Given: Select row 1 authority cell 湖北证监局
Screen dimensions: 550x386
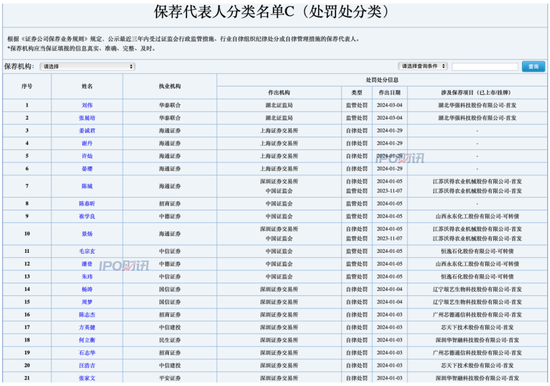Looking at the screenshot, I should 279,105.
